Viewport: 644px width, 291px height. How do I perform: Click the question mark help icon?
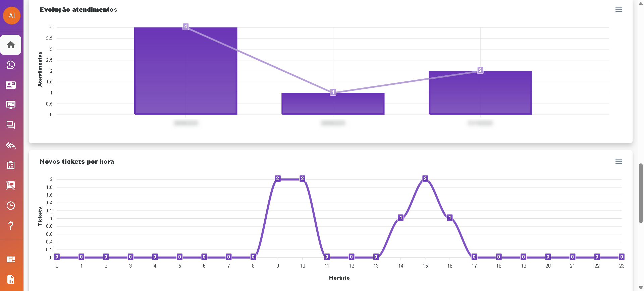pos(11,226)
